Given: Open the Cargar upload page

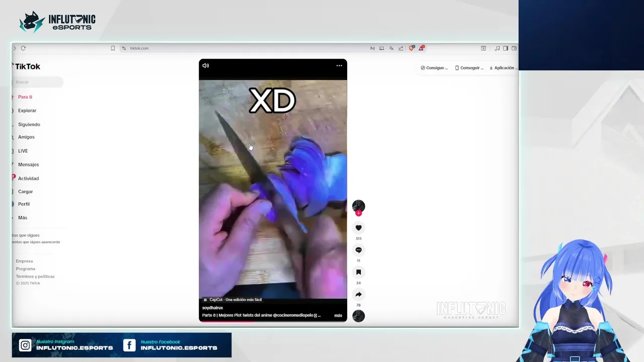Looking at the screenshot, I should pos(25,192).
